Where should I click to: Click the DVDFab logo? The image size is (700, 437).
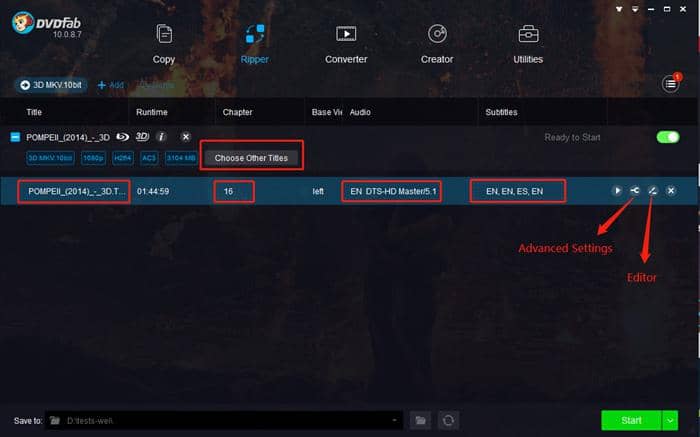[46, 25]
